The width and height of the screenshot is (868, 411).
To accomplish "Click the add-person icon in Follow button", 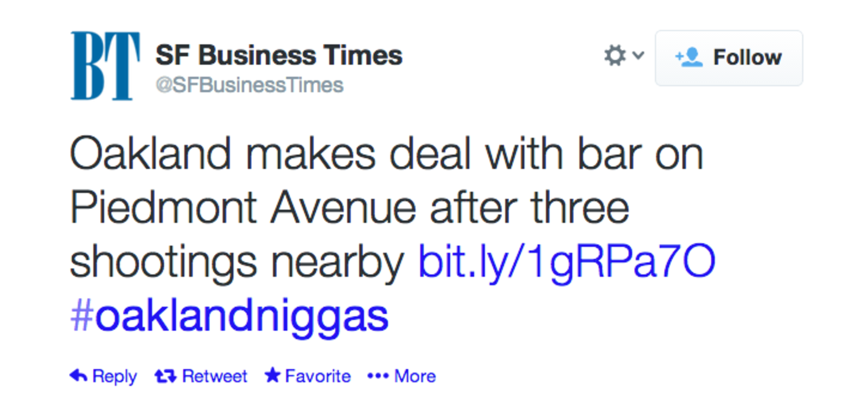I will (x=689, y=57).
